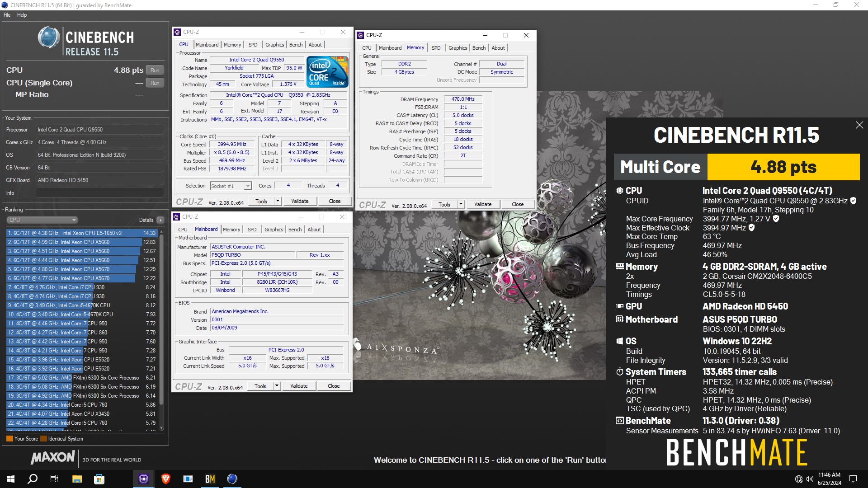Click Ranking Details arrow button
This screenshot has height=488, width=868.
pos(160,220)
